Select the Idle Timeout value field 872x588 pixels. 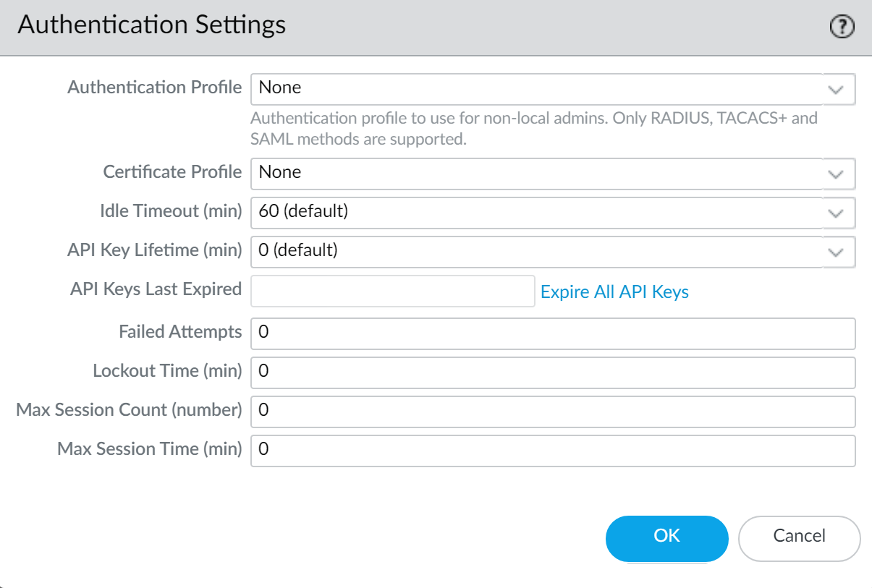(536, 212)
